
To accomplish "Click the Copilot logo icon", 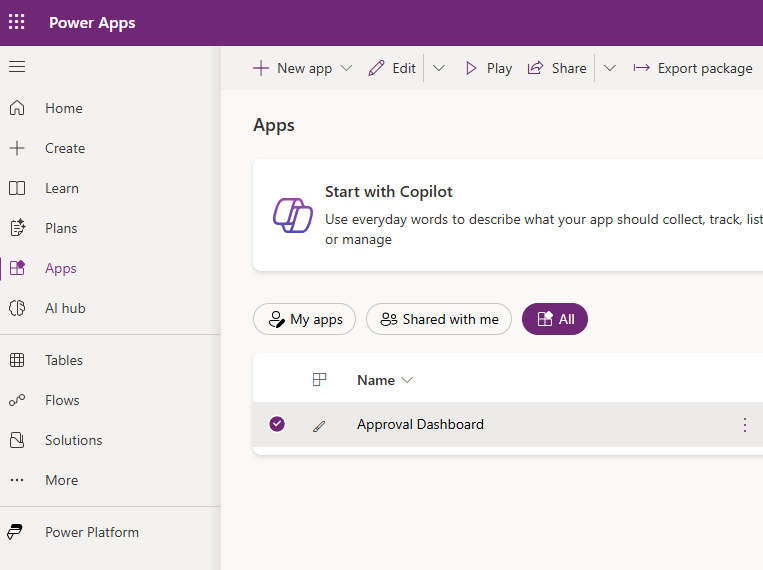I will click(293, 214).
